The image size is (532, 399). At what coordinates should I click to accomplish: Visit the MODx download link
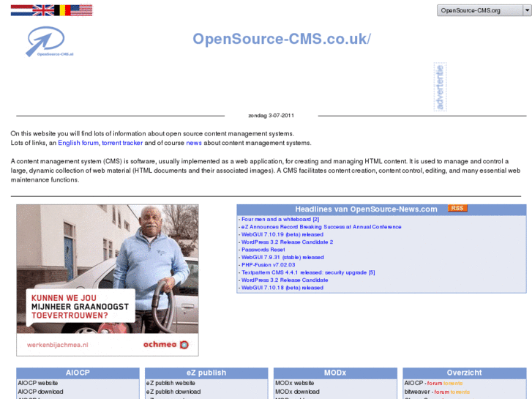[x=297, y=392]
